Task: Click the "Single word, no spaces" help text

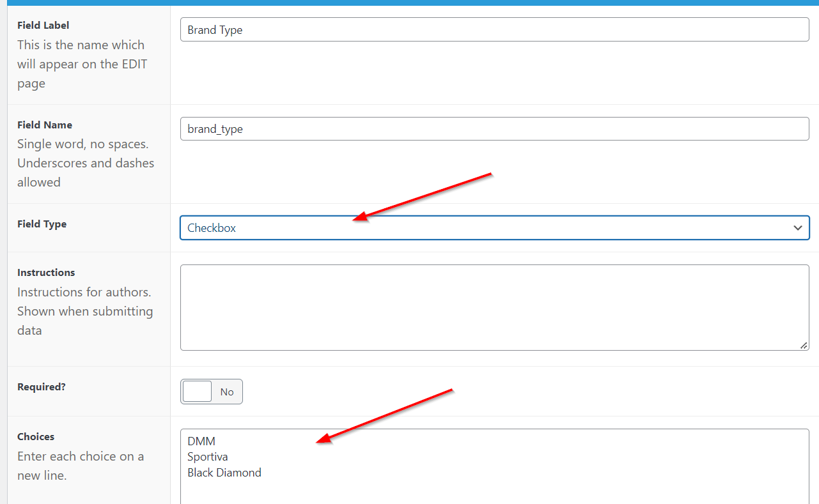Action: pos(83,144)
